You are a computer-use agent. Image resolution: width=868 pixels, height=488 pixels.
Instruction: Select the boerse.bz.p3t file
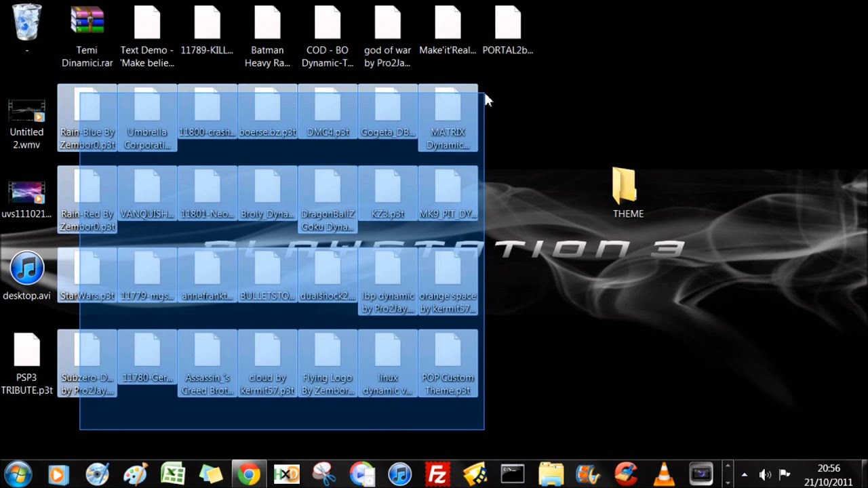click(x=267, y=112)
